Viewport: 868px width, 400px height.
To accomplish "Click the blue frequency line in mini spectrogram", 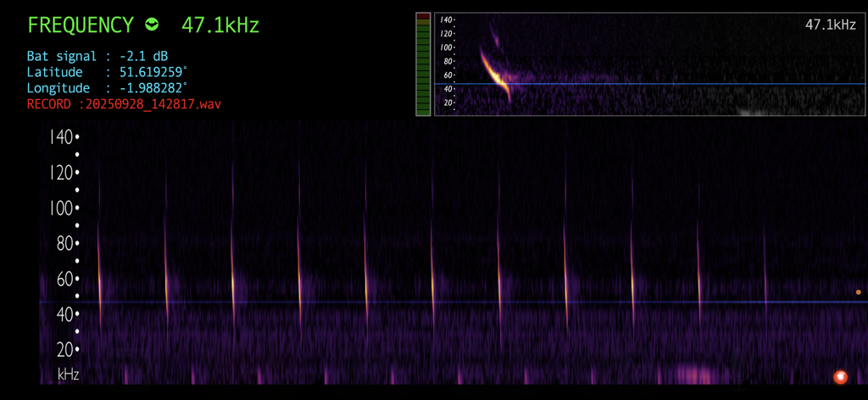I will pos(649,84).
